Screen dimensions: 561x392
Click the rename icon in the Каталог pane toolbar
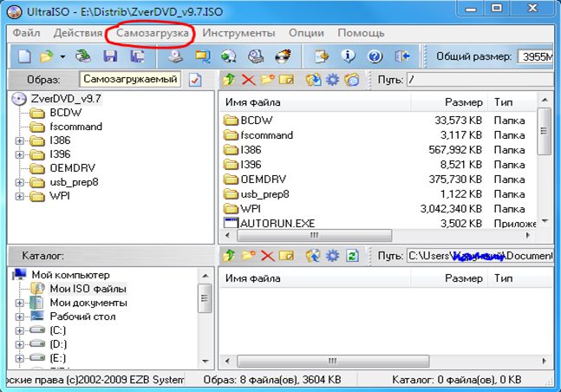click(x=286, y=256)
